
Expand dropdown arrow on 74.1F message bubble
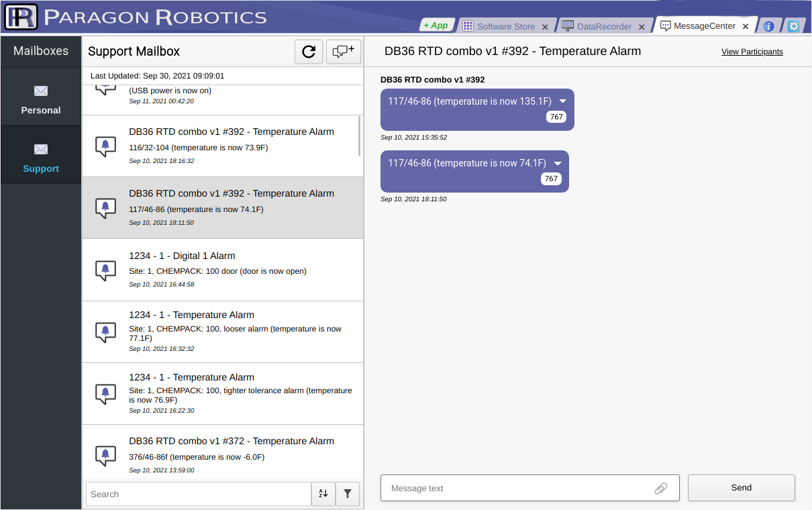click(557, 163)
